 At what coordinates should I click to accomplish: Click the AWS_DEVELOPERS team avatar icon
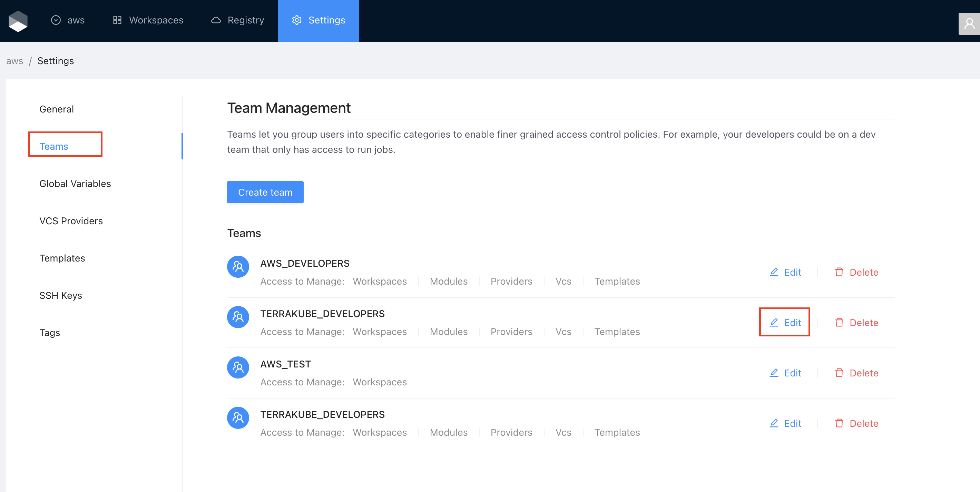click(x=238, y=266)
